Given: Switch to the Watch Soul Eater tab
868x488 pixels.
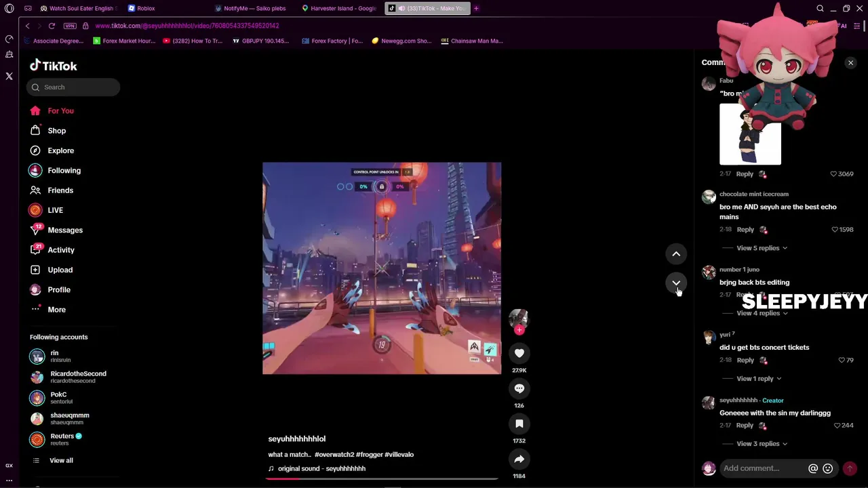Looking at the screenshot, I should pyautogui.click(x=78, y=8).
